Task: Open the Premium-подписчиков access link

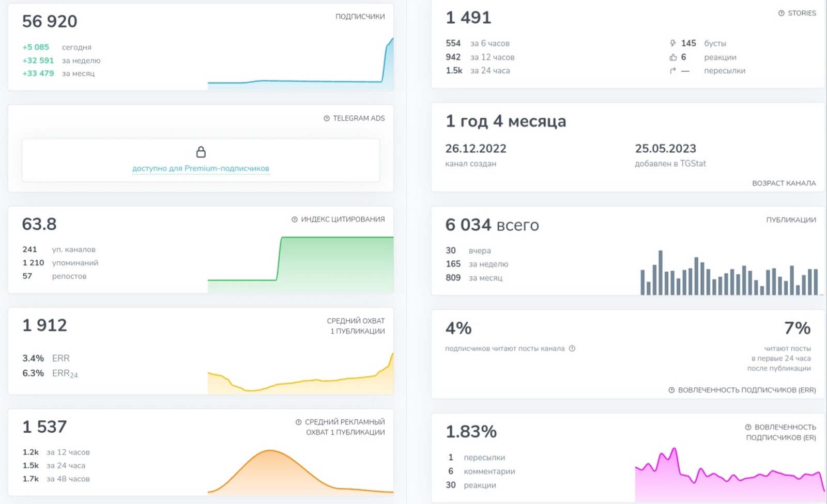Action: click(x=201, y=168)
